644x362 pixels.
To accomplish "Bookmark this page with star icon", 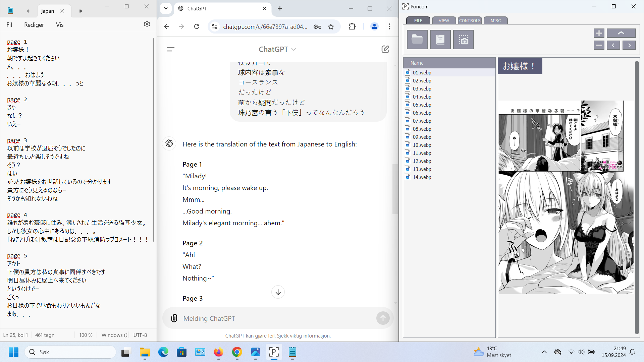I will click(331, 26).
